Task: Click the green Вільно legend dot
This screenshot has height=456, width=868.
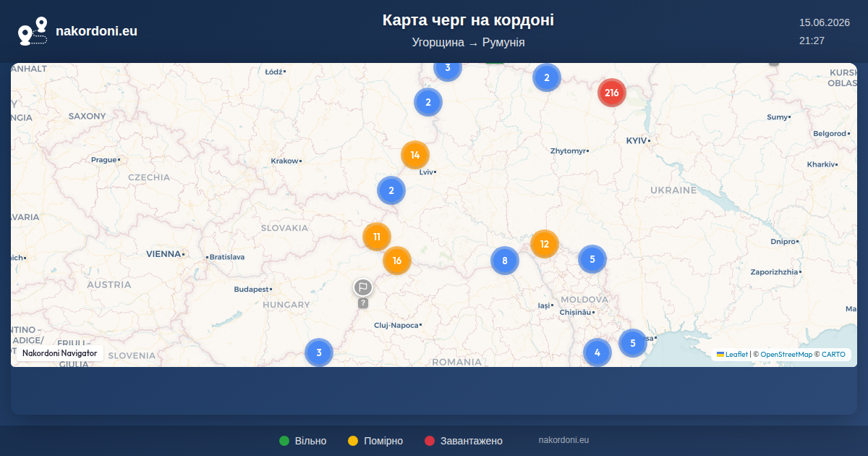Action: (284, 441)
